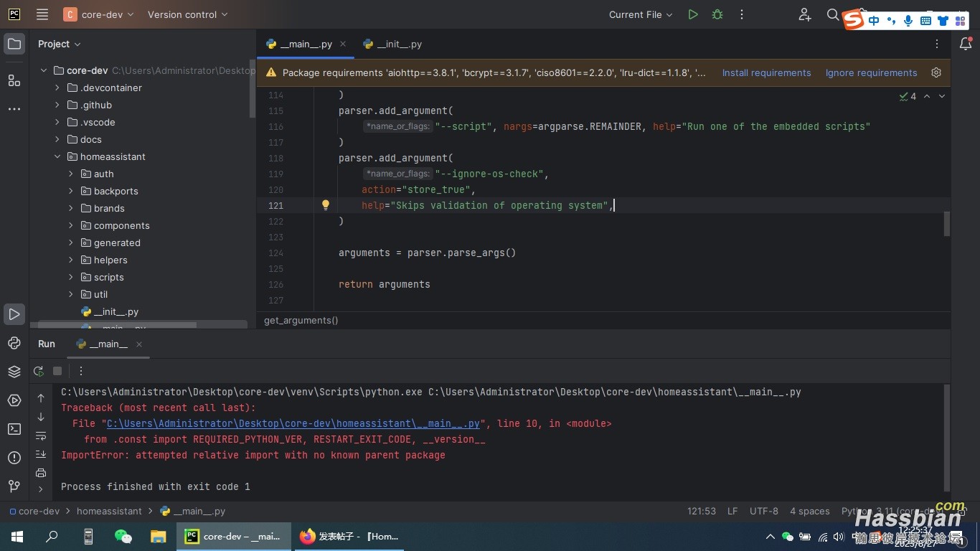Open editor tabs options kebab menu
Screen dimensions: 980x551
pyautogui.click(x=937, y=44)
